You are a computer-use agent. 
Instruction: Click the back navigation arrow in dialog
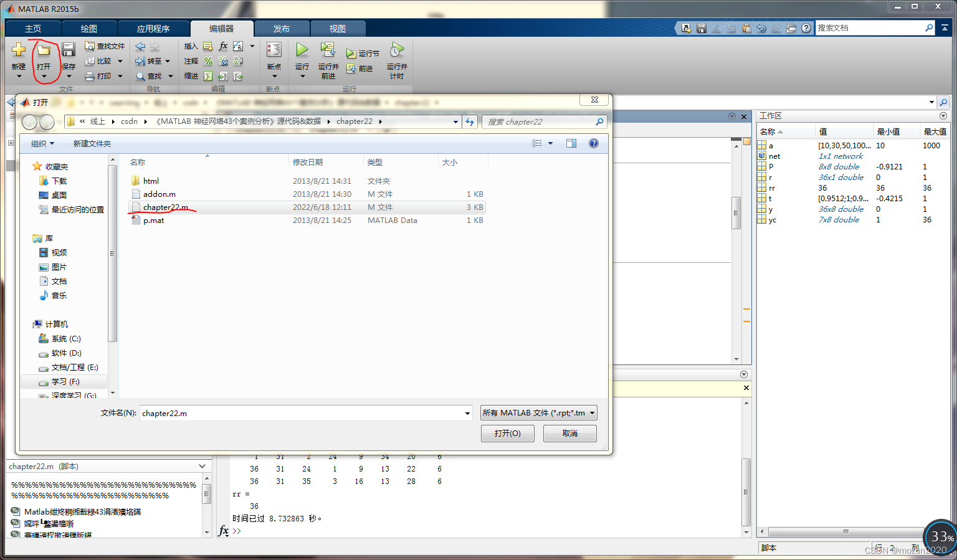pyautogui.click(x=29, y=122)
